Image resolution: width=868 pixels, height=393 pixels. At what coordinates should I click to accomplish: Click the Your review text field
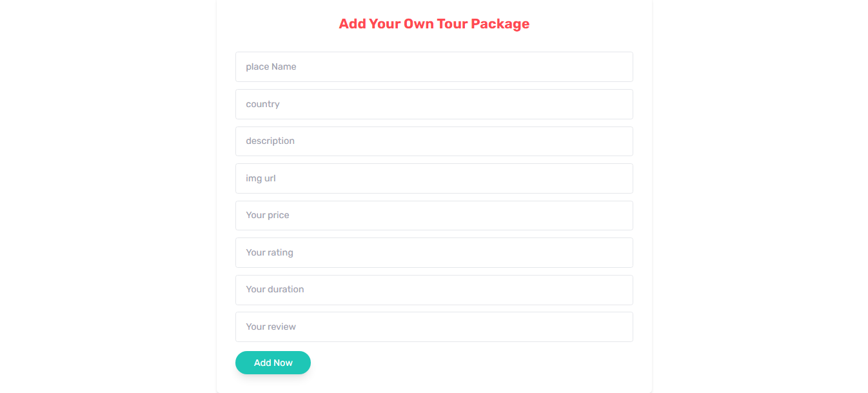click(x=434, y=327)
